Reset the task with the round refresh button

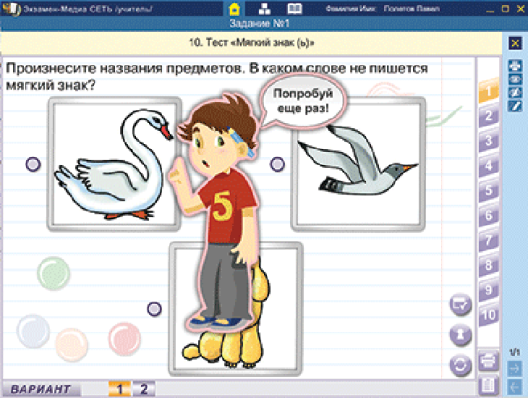tap(461, 365)
